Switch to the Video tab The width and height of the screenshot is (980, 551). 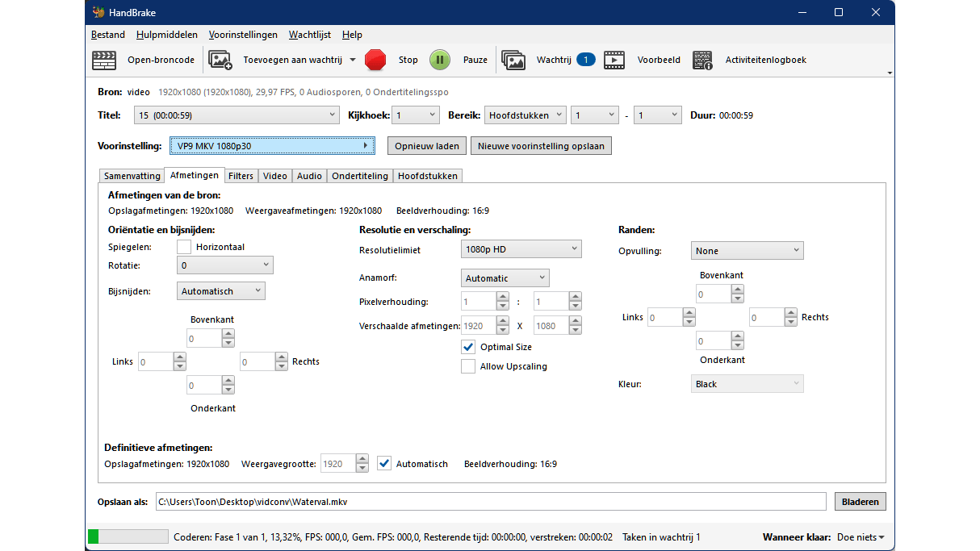[275, 176]
